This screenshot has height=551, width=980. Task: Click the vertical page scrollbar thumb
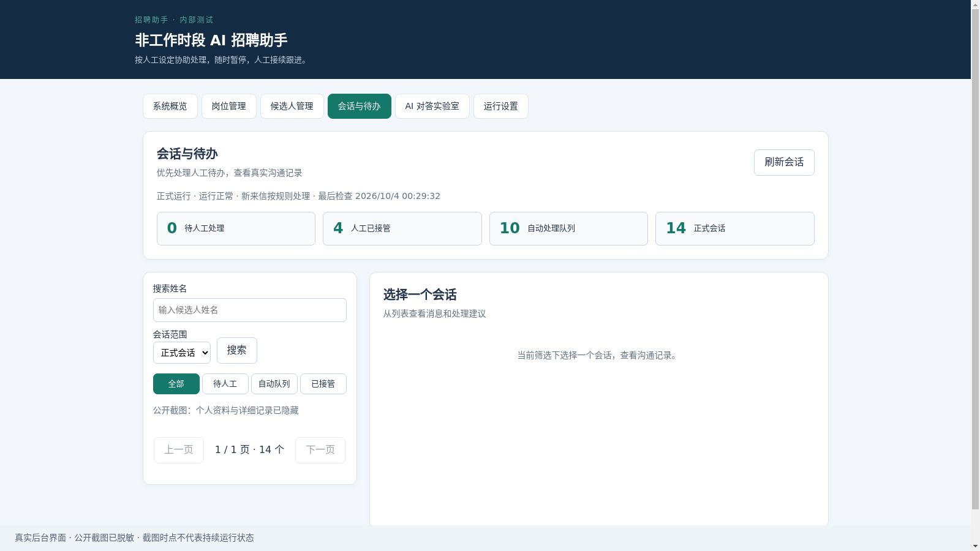(975, 260)
